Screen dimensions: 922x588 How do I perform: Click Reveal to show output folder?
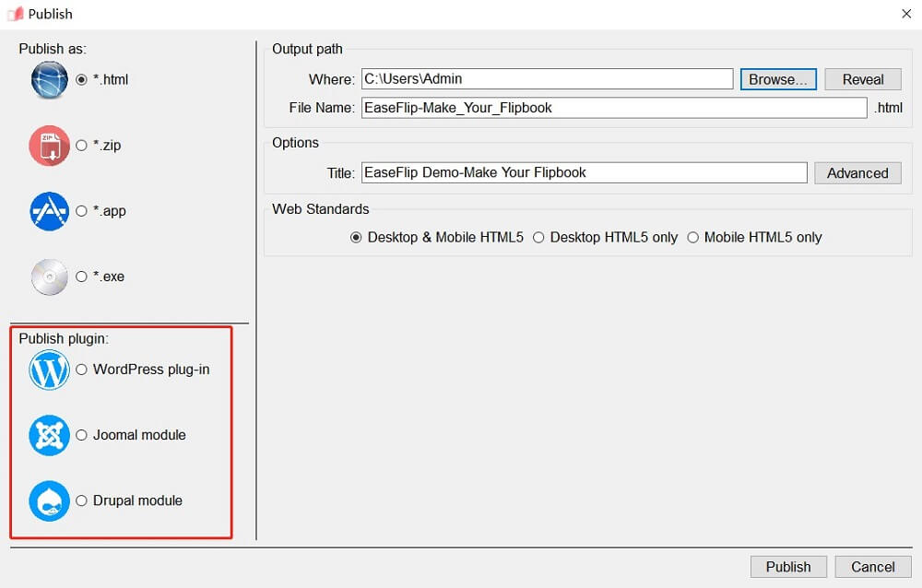click(862, 79)
